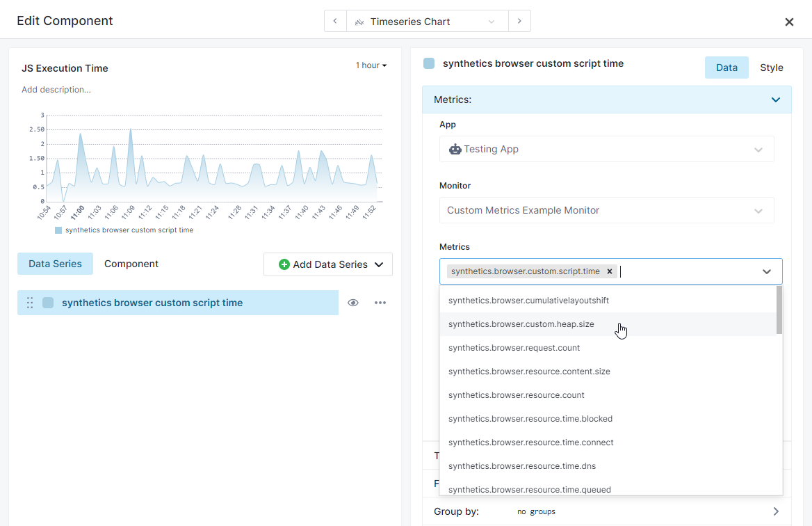Open the data series more options menu
Viewport: 812px width, 526px height.
(x=380, y=303)
